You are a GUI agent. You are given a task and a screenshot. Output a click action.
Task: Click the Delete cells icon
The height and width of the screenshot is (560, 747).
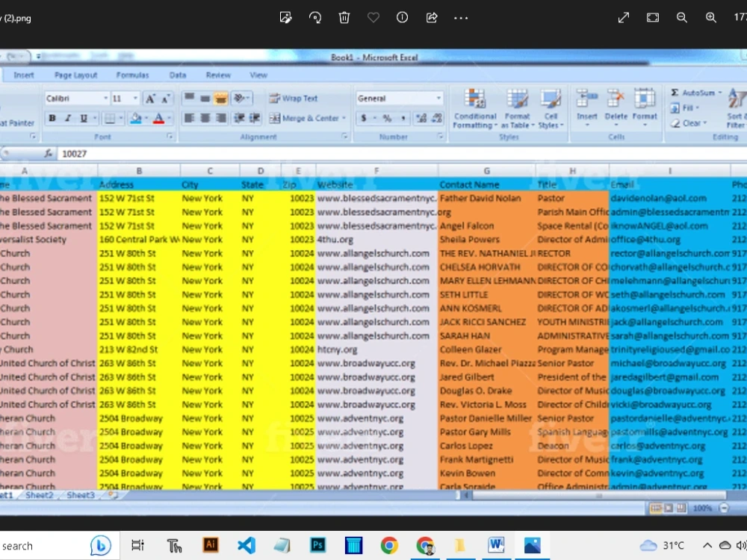pos(615,105)
